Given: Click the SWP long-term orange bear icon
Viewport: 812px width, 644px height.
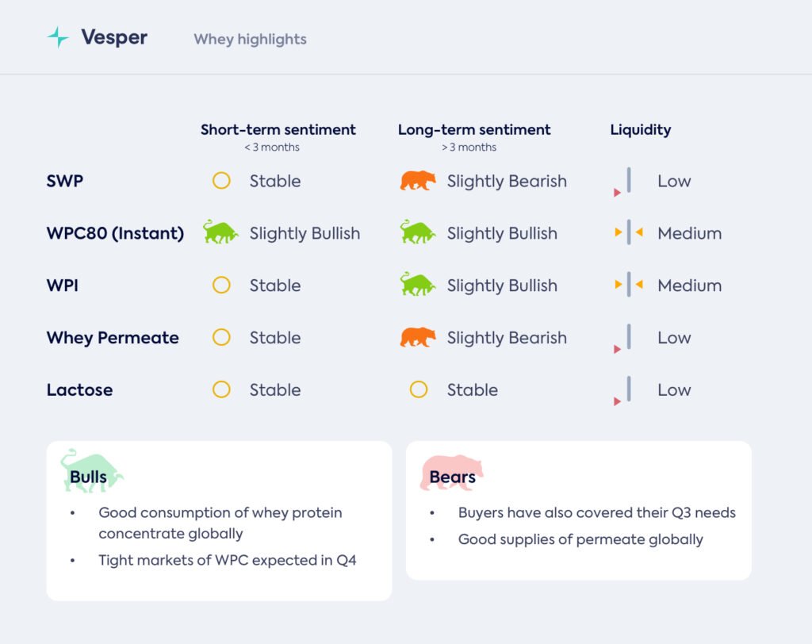Looking at the screenshot, I should pos(418,181).
